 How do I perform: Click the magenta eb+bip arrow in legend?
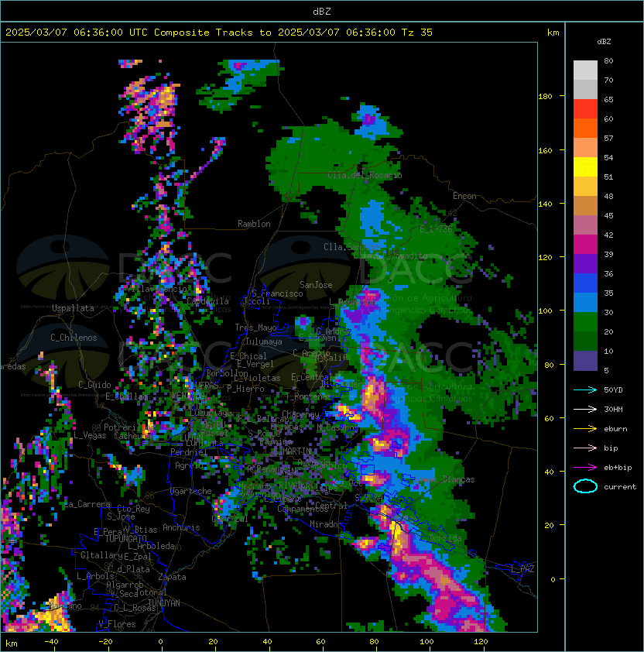585,468
